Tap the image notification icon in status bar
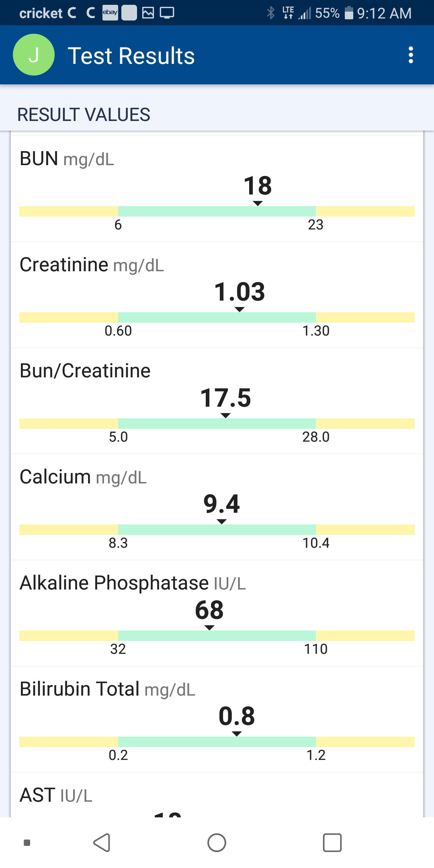434x868 pixels. (x=148, y=13)
